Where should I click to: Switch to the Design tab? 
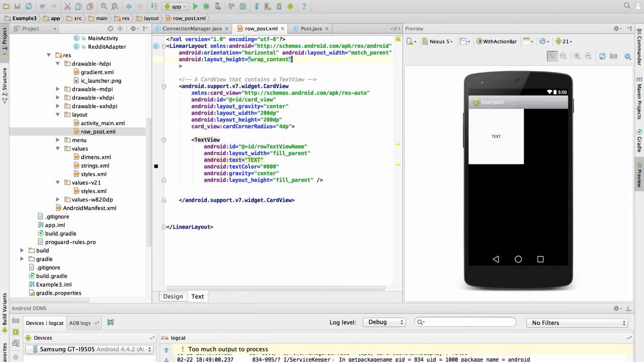click(173, 297)
